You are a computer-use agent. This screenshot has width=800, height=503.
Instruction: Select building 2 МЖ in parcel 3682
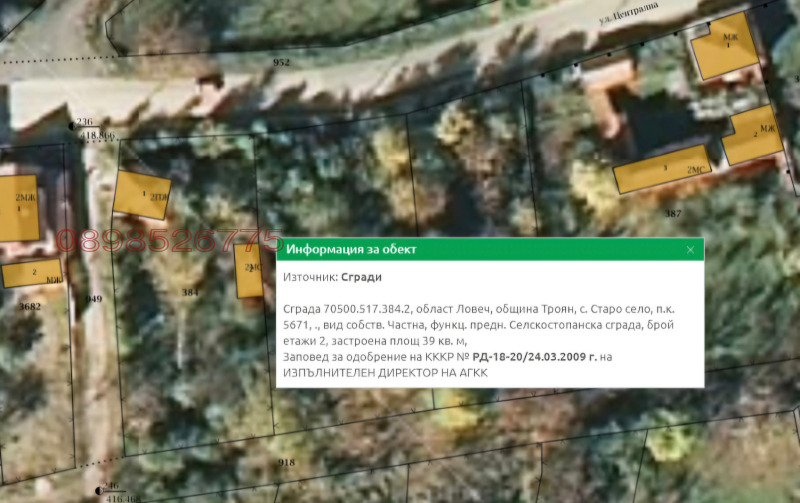tap(32, 273)
